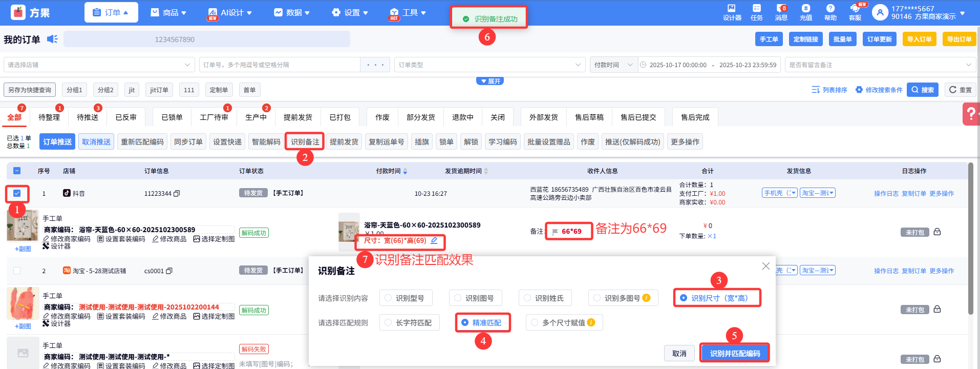Image resolution: width=980 pixels, height=369 pixels.
Task: Open the 帮助 icon
Action: [830, 8]
